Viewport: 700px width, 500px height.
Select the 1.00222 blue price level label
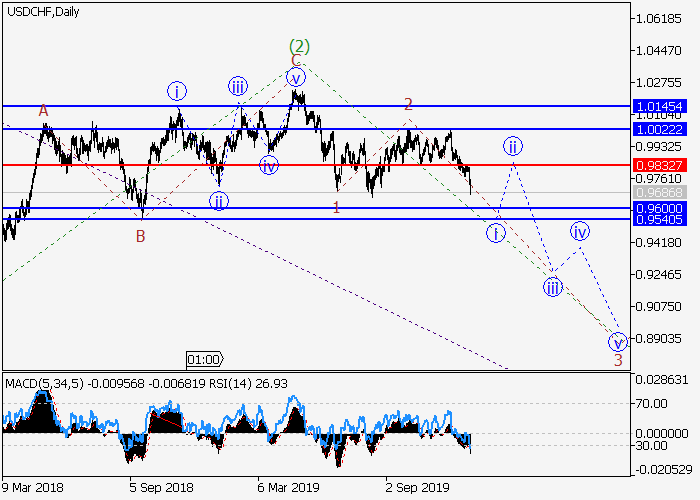coord(659,129)
